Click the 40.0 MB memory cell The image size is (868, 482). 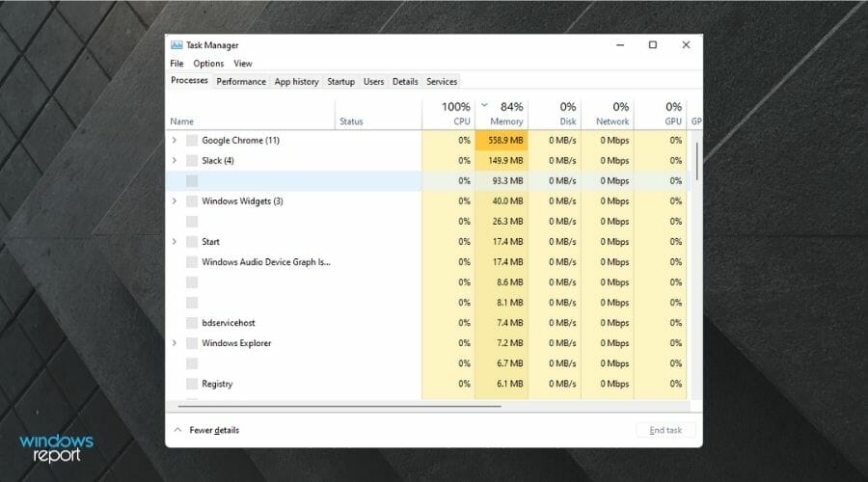click(502, 201)
